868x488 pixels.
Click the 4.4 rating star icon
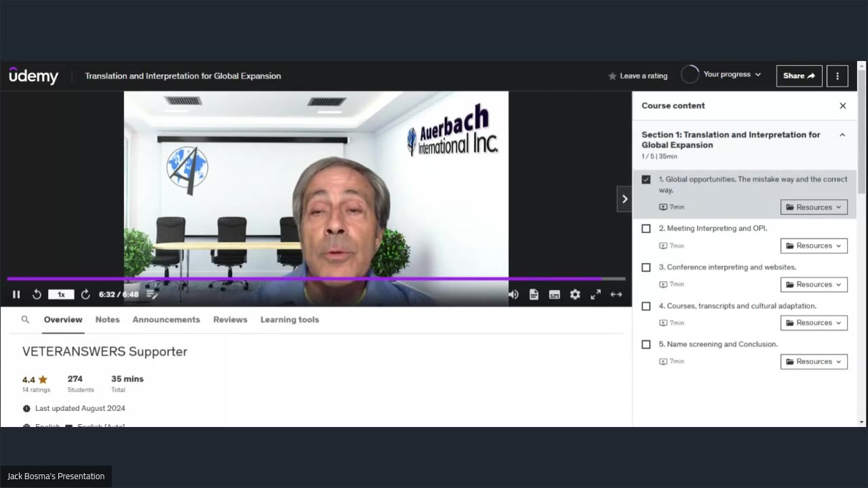point(43,380)
